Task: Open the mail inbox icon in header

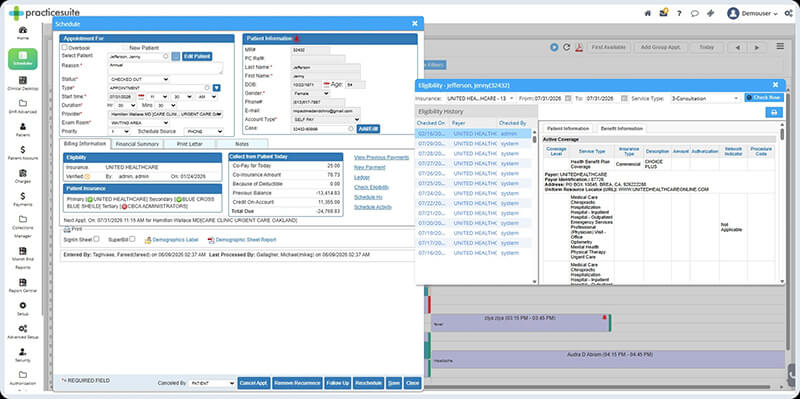Action: 663,13
